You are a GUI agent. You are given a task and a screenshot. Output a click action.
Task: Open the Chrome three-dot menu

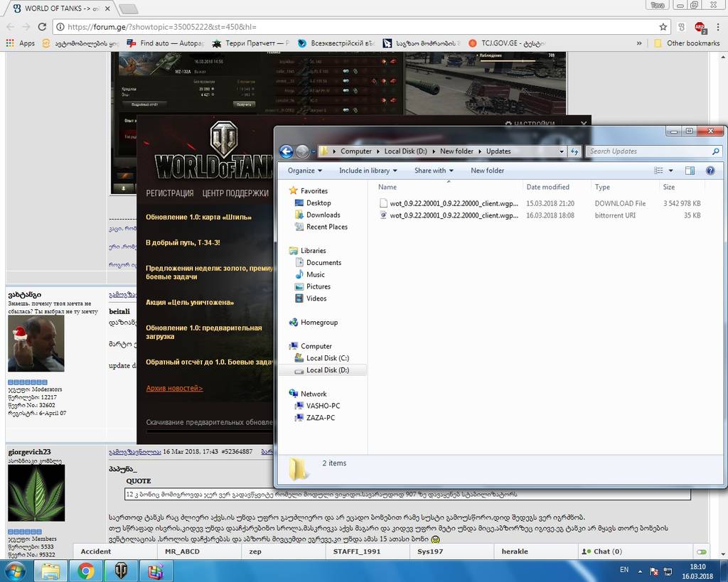(718, 27)
